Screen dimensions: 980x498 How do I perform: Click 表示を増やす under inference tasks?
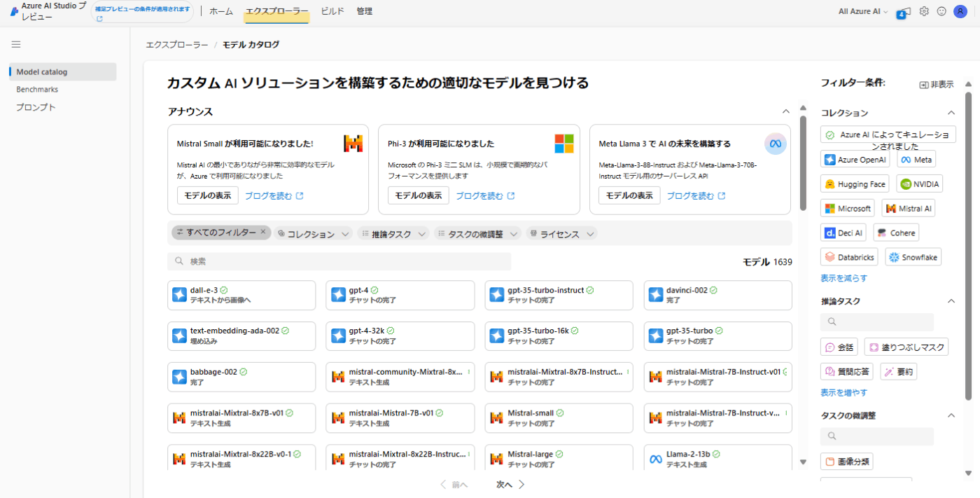(x=843, y=392)
